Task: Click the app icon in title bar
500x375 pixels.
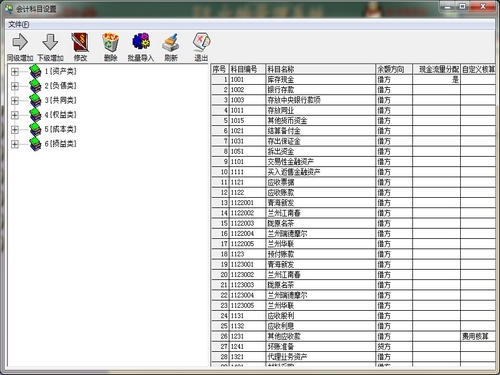Action: click(9, 9)
